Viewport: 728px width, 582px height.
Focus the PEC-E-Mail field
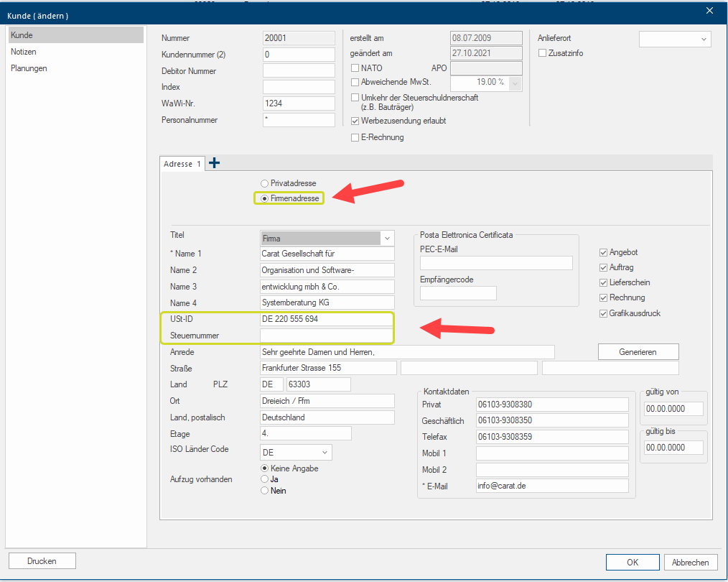pyautogui.click(x=496, y=263)
